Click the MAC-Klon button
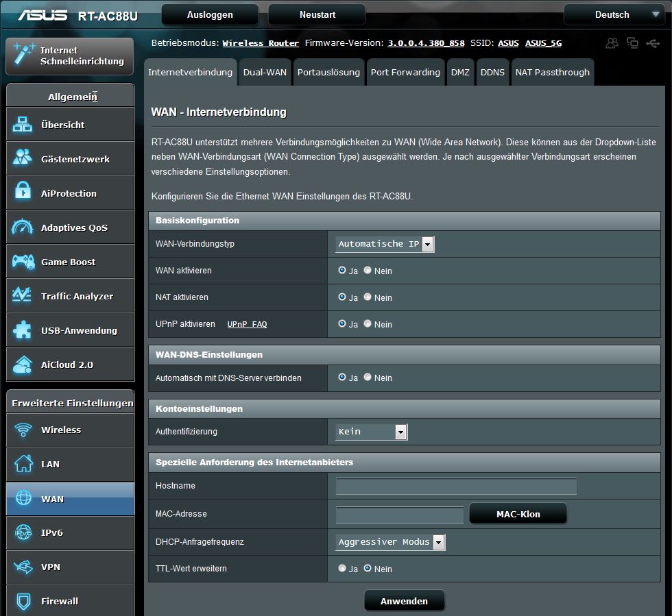The width and height of the screenshot is (672, 616). [518, 514]
